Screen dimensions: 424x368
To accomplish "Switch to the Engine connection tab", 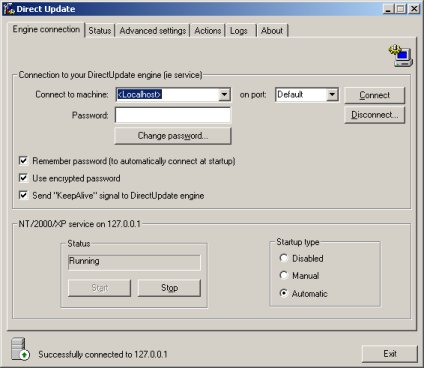I will tap(46, 29).
